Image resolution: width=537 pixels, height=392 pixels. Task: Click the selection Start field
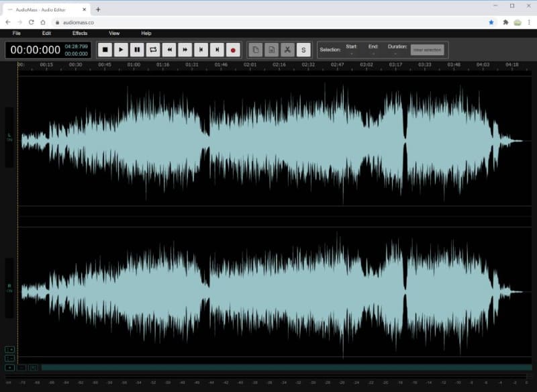(351, 50)
